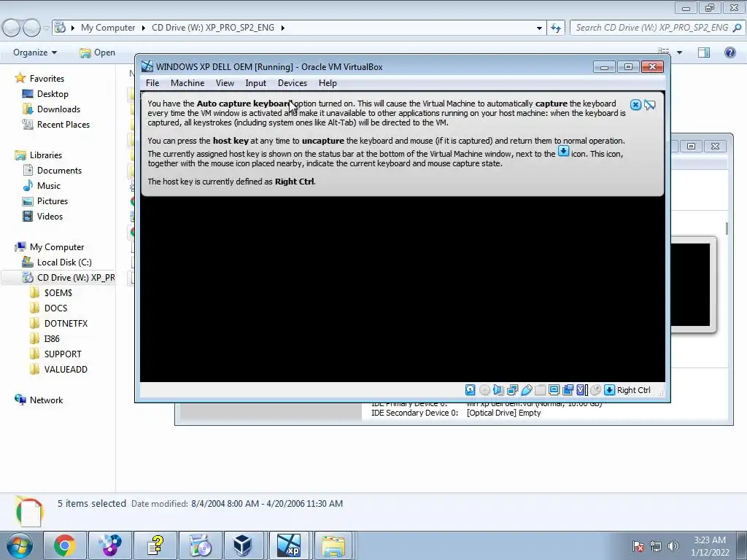Click the optical drive status icon

coord(484,390)
